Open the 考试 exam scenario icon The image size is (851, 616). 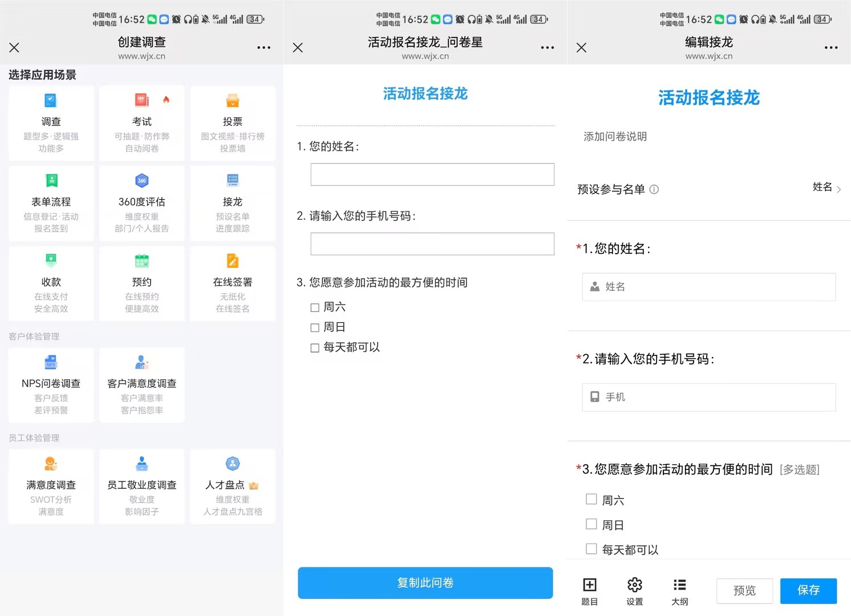coord(141,101)
